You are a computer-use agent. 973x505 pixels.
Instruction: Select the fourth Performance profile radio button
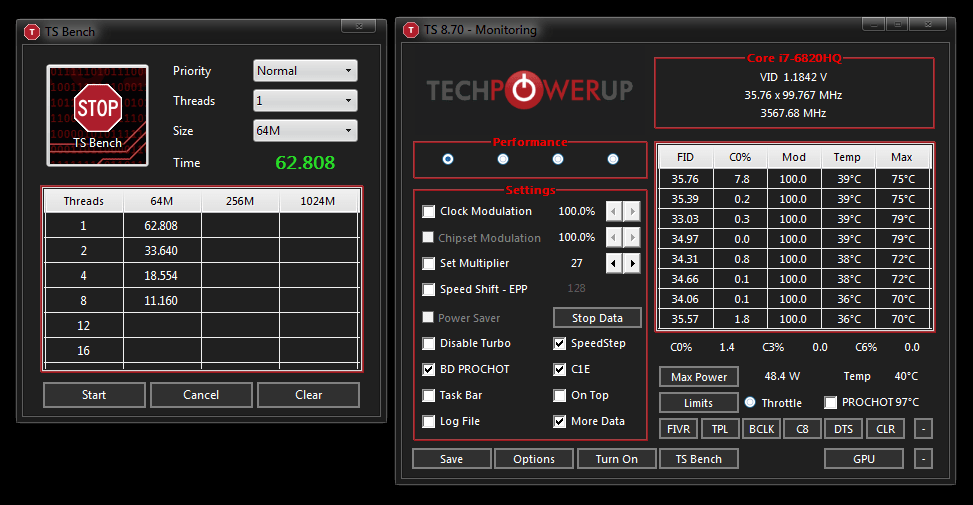(x=612, y=159)
